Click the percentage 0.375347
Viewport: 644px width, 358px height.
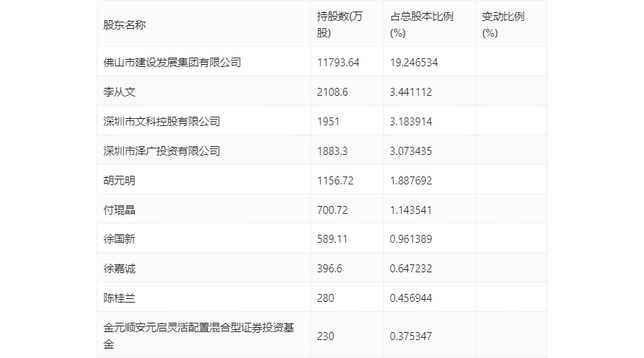(411, 336)
